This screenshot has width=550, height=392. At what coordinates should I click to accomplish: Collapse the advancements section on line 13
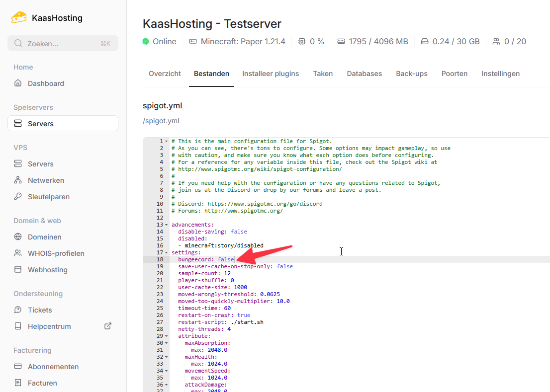pyautogui.click(x=167, y=225)
